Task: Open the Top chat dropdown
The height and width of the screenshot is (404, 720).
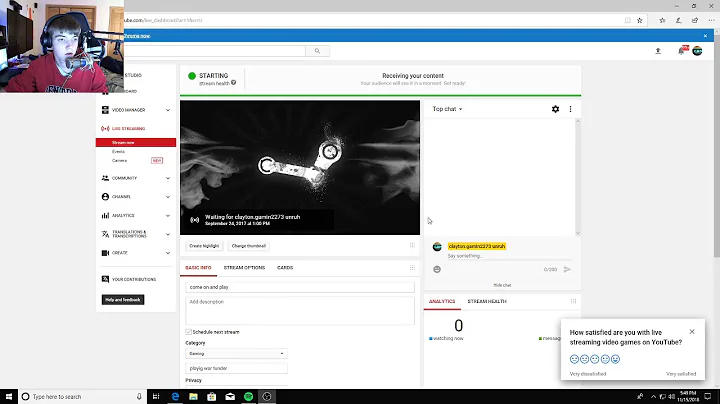Action: pos(447,109)
